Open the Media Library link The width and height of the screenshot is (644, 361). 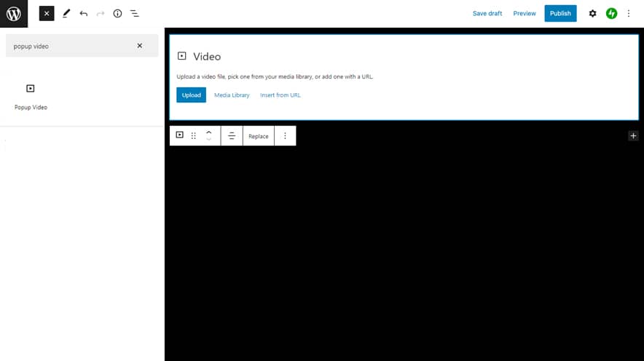pyautogui.click(x=232, y=95)
